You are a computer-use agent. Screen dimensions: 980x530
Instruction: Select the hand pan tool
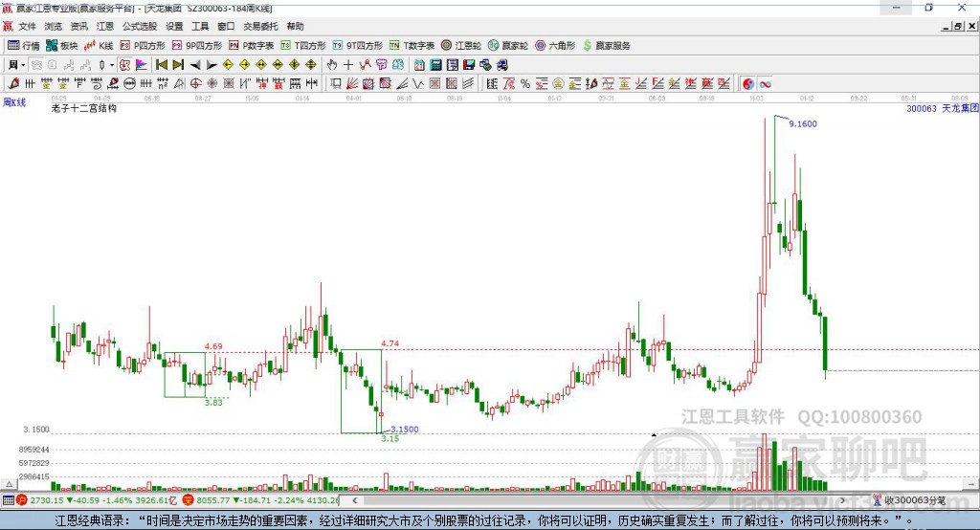[332, 65]
